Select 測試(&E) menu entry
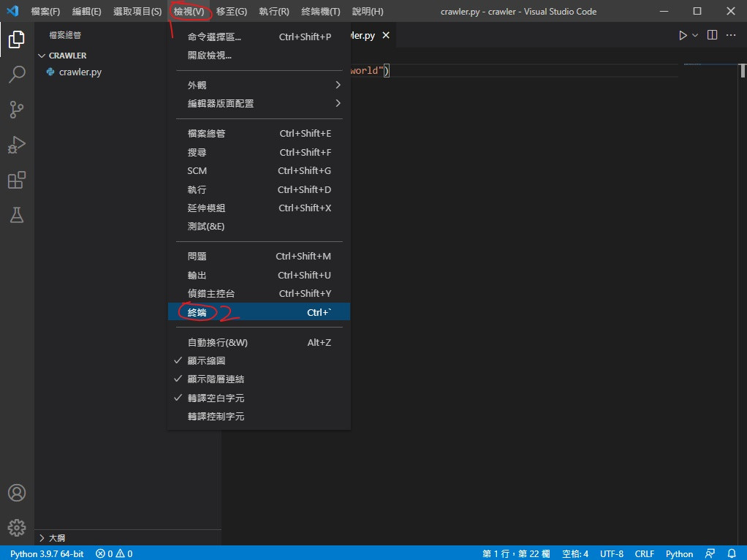 [259, 227]
